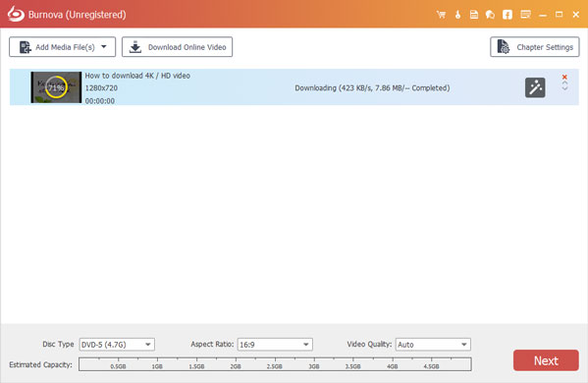588x383 pixels.
Task: Open the magic wand edit tool
Action: pos(535,87)
